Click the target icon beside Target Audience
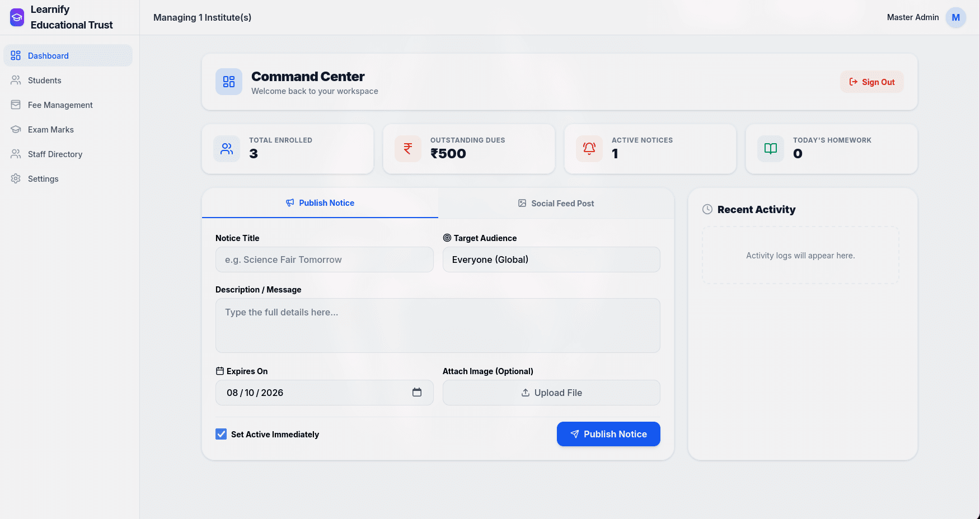 pyautogui.click(x=447, y=238)
